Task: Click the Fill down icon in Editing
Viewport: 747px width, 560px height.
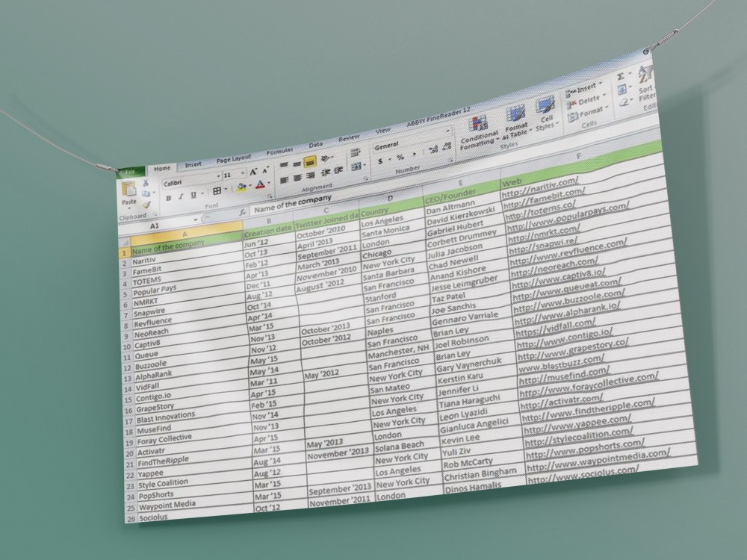Action: pyautogui.click(x=622, y=90)
